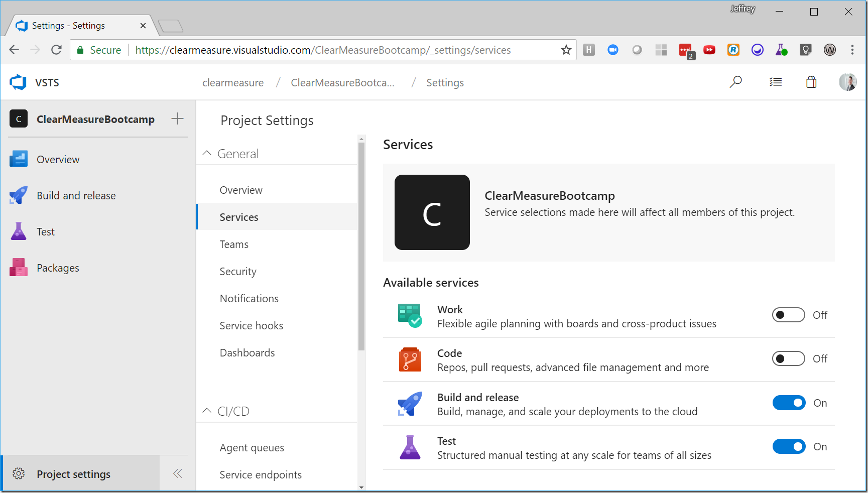The image size is (868, 493).
Task: Open the user profile avatar
Action: coord(847,82)
